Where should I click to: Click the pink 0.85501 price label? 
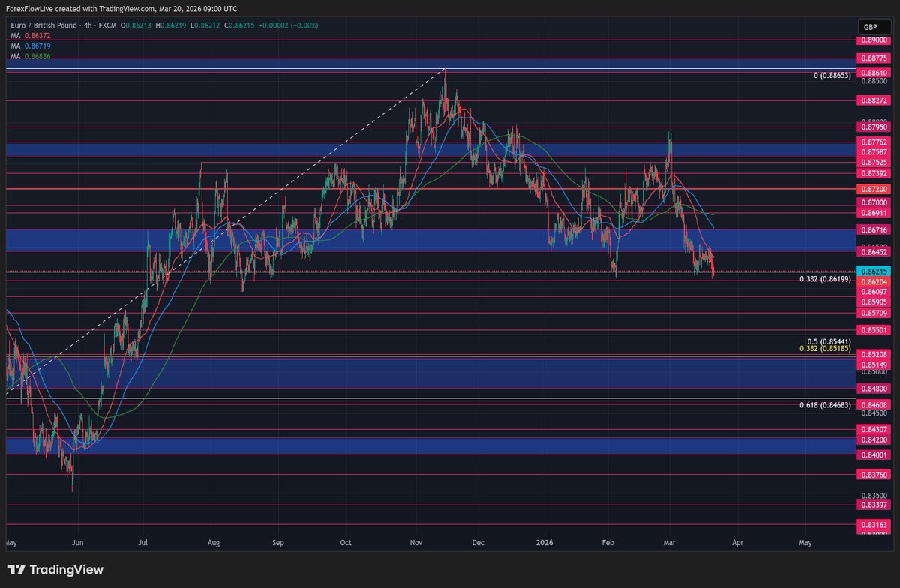pos(874,329)
